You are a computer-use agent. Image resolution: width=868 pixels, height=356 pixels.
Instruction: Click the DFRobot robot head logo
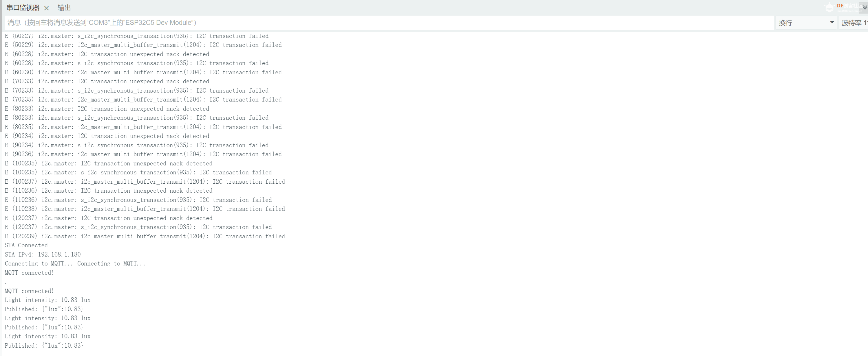[x=829, y=7]
